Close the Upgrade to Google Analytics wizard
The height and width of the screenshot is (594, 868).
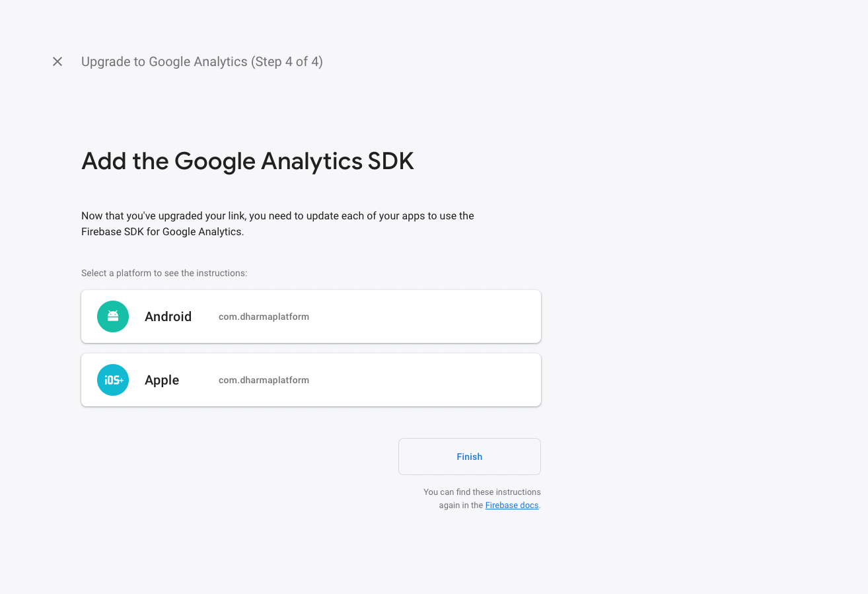(x=57, y=61)
